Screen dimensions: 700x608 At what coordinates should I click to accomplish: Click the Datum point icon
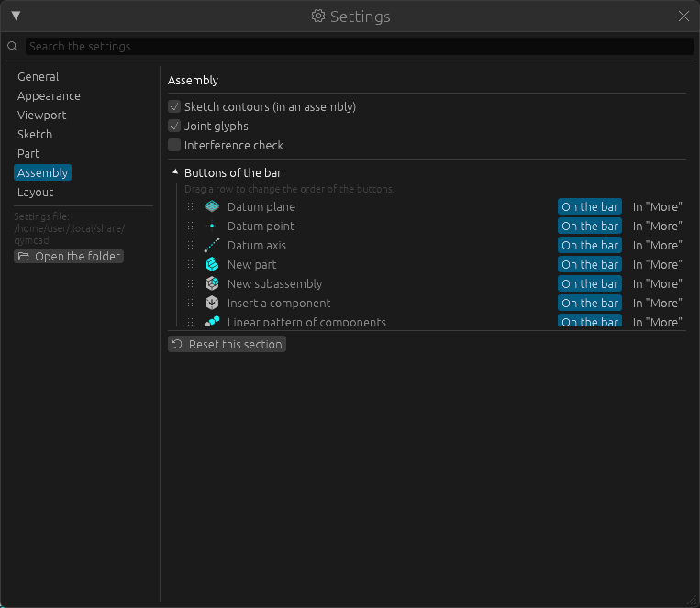[x=212, y=226]
